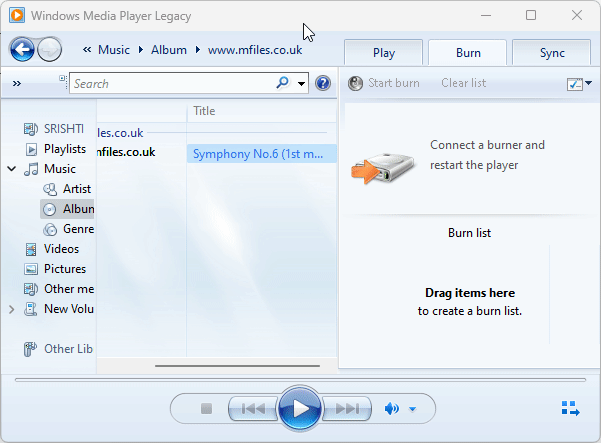Screen dimensions: 601x443
Task: Go back with the blue back arrow
Action: coord(22,49)
